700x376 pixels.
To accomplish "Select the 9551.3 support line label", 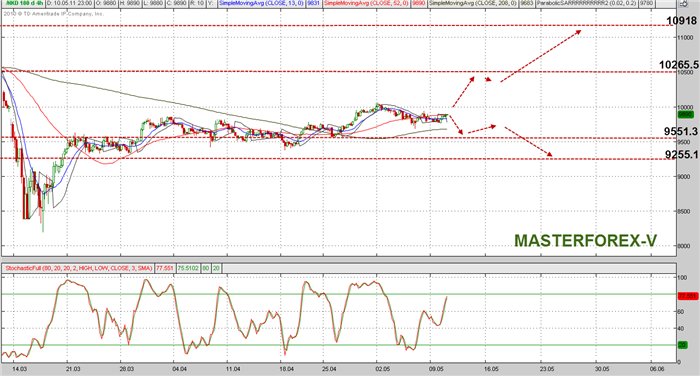I will tap(680, 131).
